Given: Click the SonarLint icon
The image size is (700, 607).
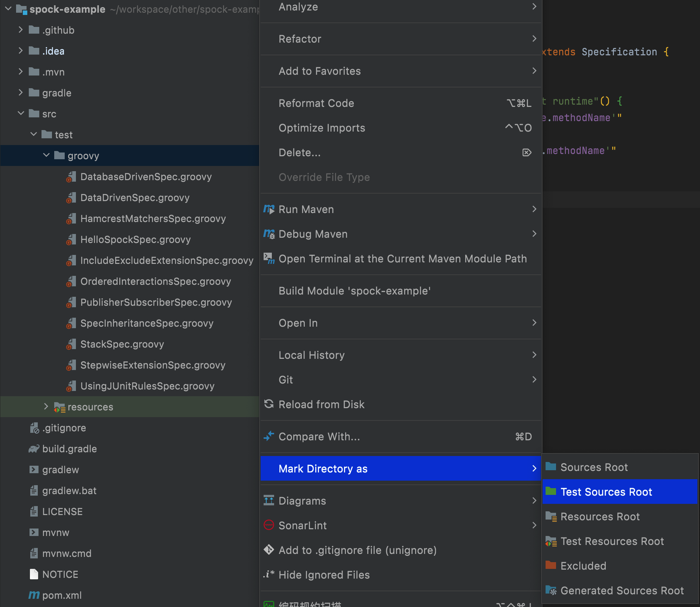Looking at the screenshot, I should point(269,525).
